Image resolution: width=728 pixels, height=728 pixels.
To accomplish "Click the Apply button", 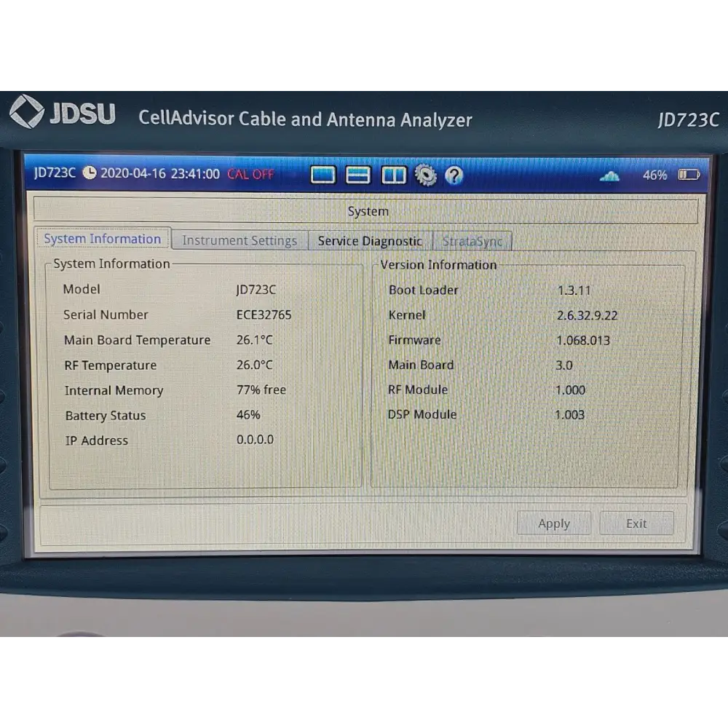I will coord(554,523).
